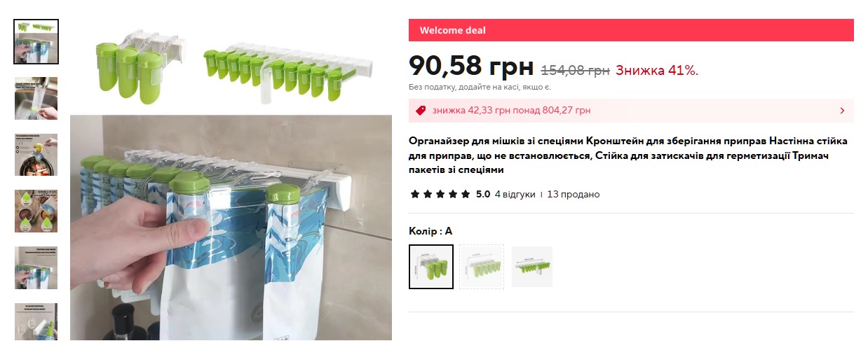This screenshot has height=355, width=868.
Task: Select the first product thumbnail in gallery
Action: click(x=36, y=42)
